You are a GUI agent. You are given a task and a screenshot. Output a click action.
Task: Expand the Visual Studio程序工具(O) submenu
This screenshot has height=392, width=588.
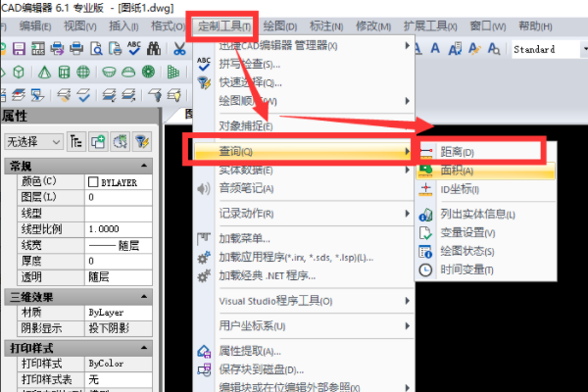click(304, 301)
